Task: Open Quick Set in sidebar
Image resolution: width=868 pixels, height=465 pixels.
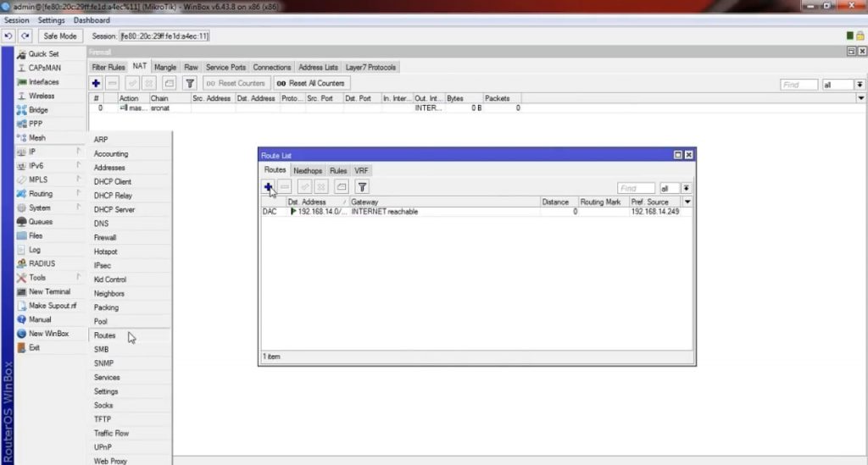Action: coord(43,54)
